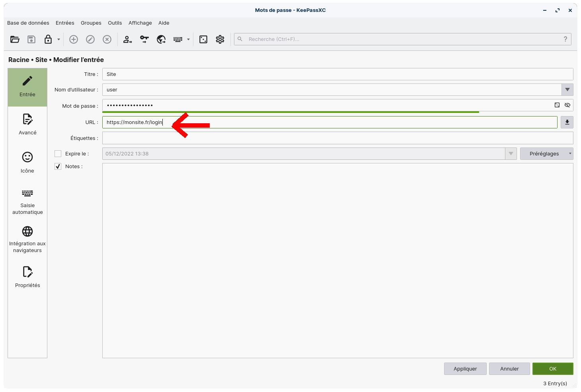This screenshot has height=392, width=581.
Task: Click the lock database icon
Action: [48, 39]
